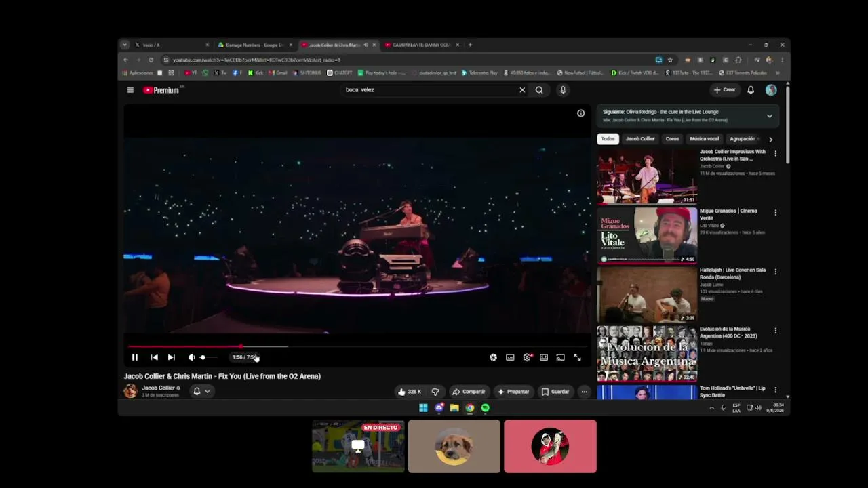Open the Hallelujah Live Cover thumbnail
Image resolution: width=868 pixels, height=488 pixels.
647,294
